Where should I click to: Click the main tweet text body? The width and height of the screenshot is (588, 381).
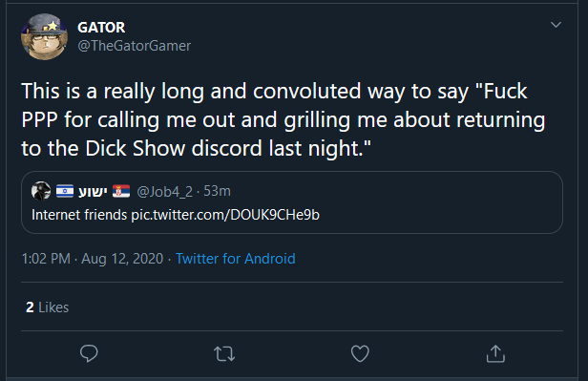click(x=283, y=119)
